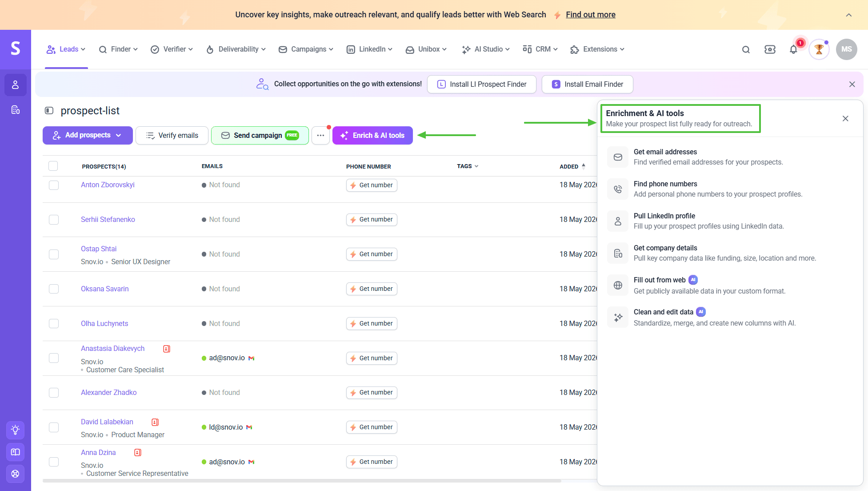Select the checkbox for Alexander Zhadko
Viewport: 868px width, 491px height.
click(x=54, y=393)
